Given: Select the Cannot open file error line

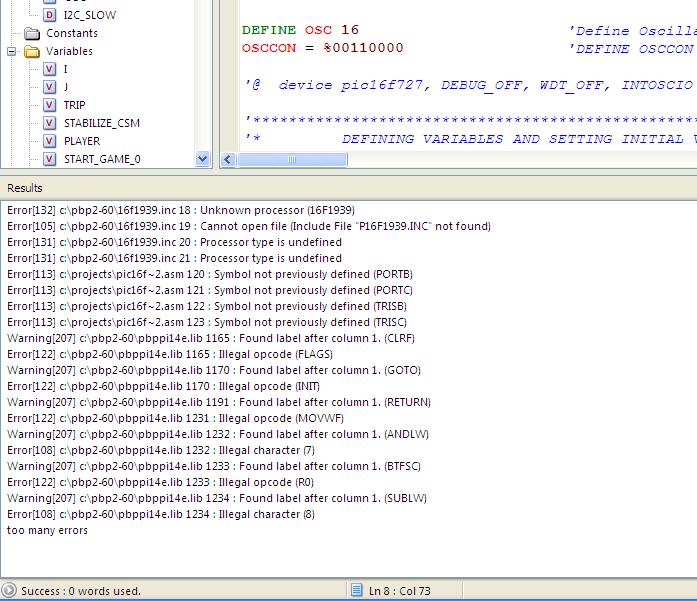Looking at the screenshot, I should point(248,226).
